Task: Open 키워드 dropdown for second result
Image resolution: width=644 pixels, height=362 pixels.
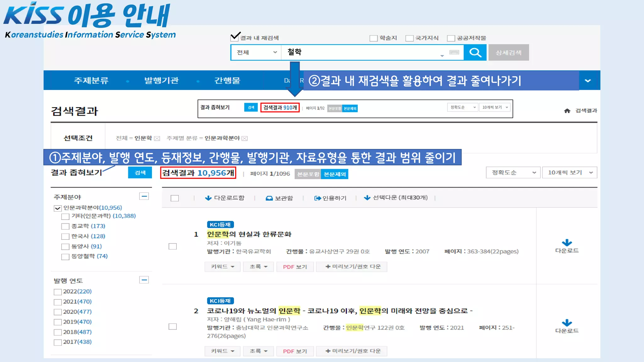Action: (x=223, y=351)
